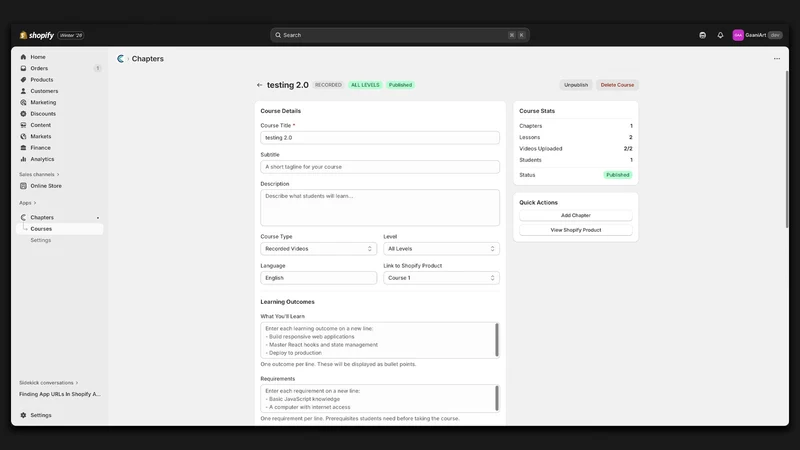Click the Published status in Course Stats

(618, 175)
